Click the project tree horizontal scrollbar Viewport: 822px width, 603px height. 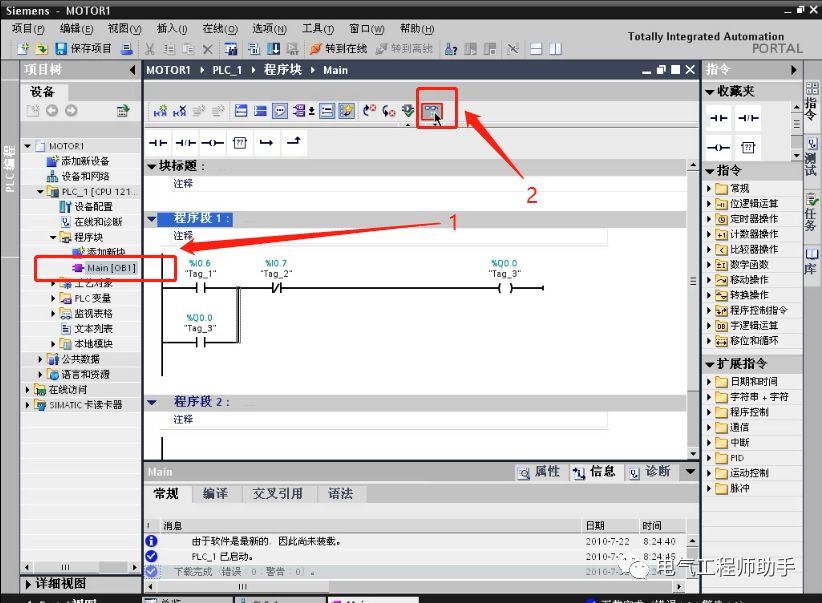80,567
